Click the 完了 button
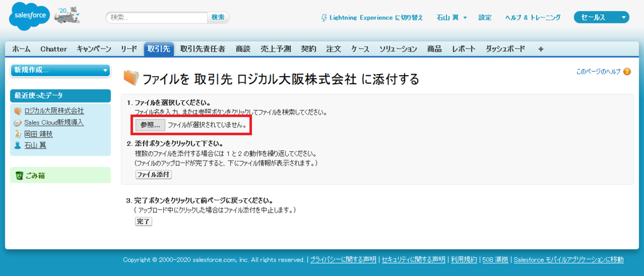This screenshot has height=276, width=644. point(143,221)
